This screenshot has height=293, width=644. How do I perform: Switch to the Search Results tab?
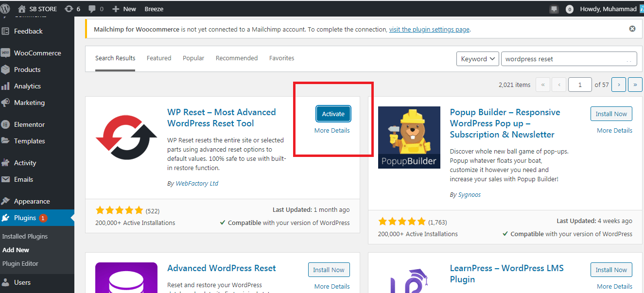115,58
